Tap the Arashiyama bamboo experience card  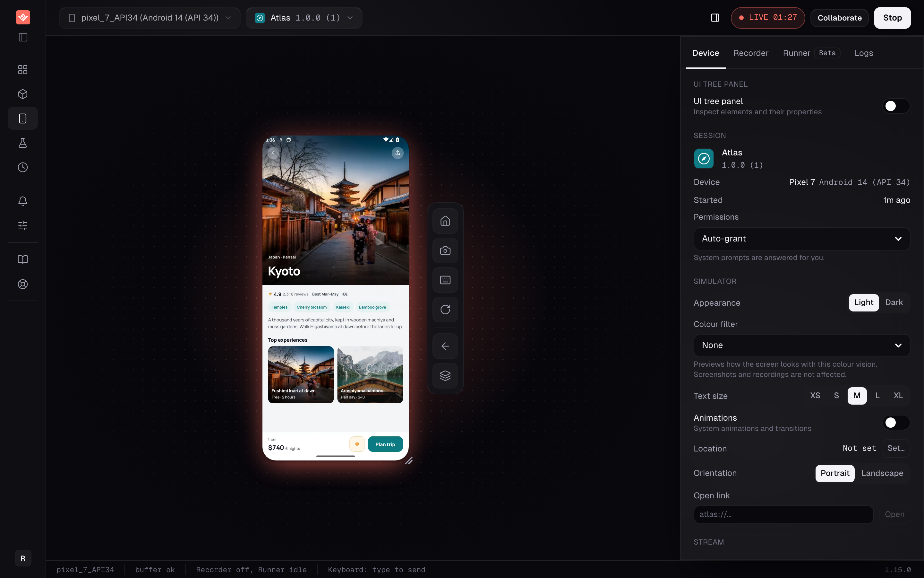(x=370, y=375)
